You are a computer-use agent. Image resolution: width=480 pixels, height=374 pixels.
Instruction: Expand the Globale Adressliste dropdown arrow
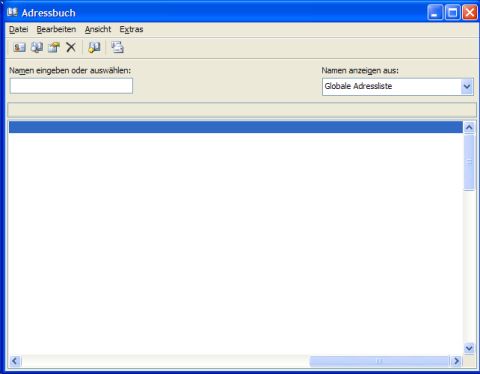click(467, 87)
